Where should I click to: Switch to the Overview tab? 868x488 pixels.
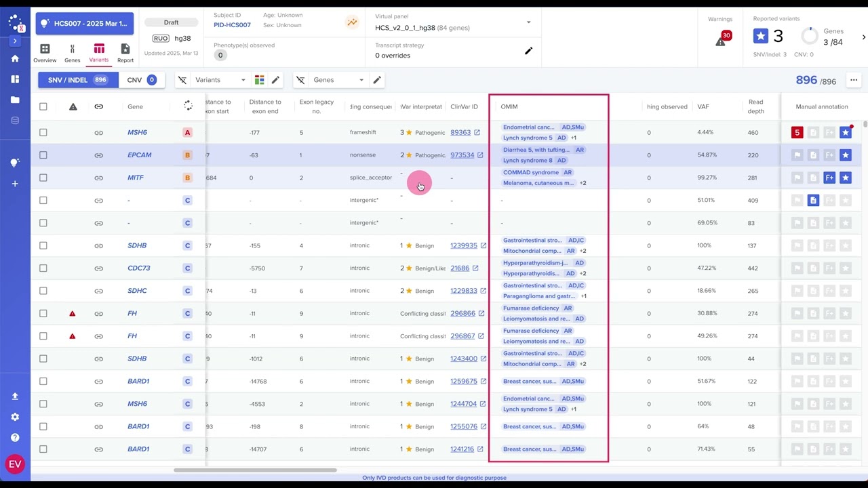[x=45, y=52]
